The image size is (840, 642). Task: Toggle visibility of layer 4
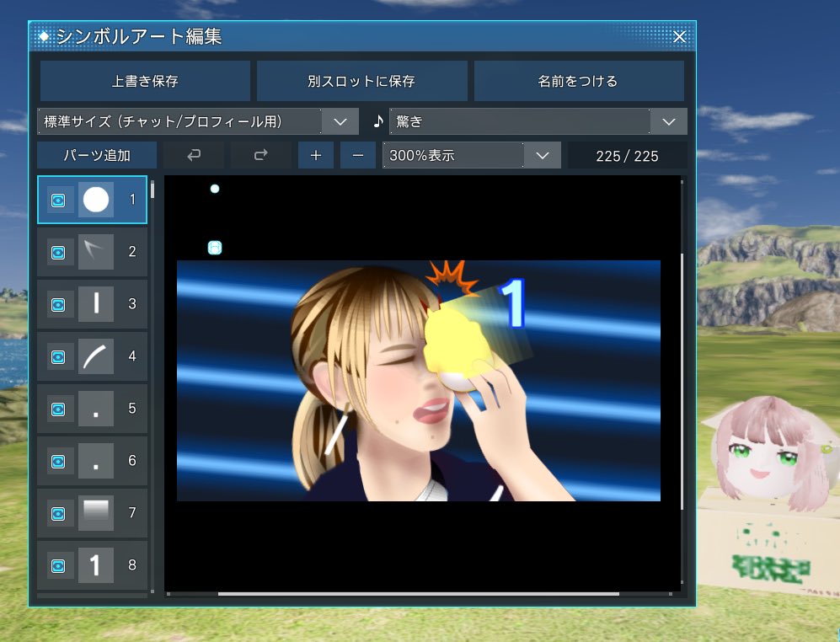(x=58, y=357)
